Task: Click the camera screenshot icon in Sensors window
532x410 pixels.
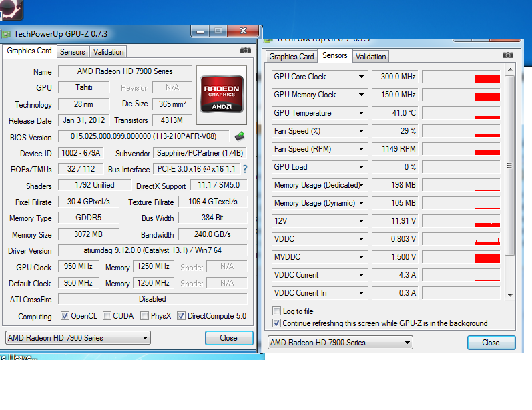Action: coord(507,55)
